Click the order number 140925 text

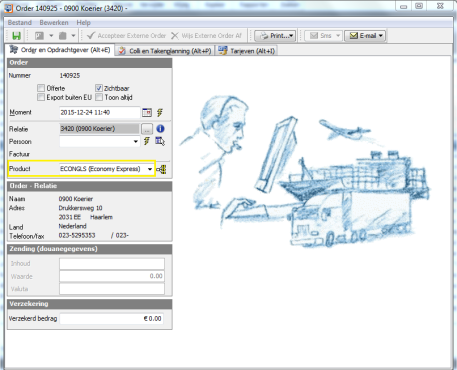[70, 76]
